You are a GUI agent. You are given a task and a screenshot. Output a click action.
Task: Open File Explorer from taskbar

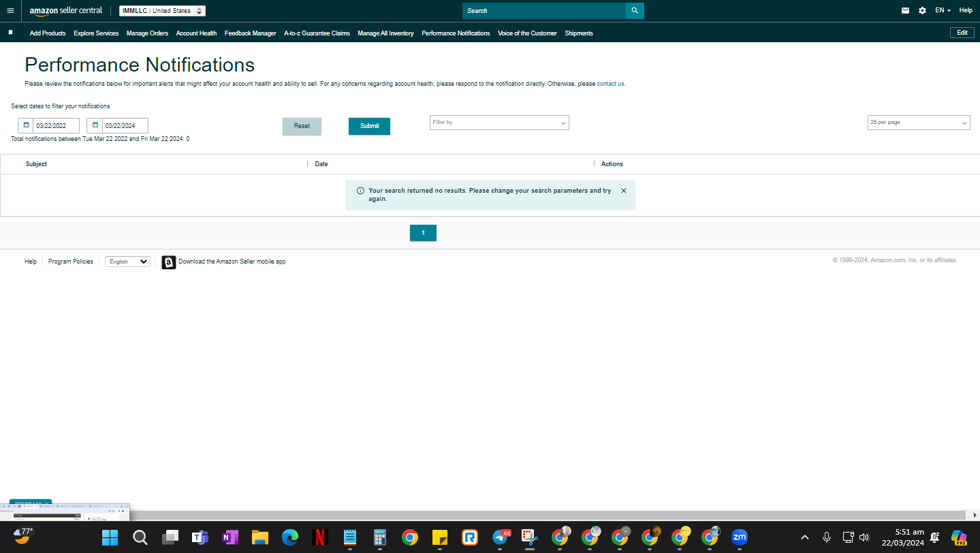click(259, 537)
